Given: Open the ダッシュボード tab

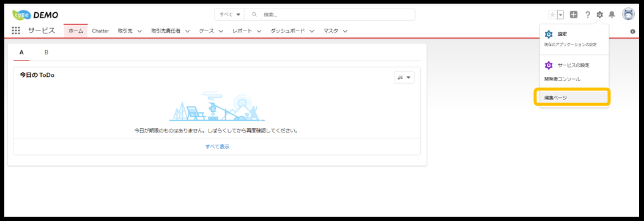Looking at the screenshot, I should [x=287, y=31].
